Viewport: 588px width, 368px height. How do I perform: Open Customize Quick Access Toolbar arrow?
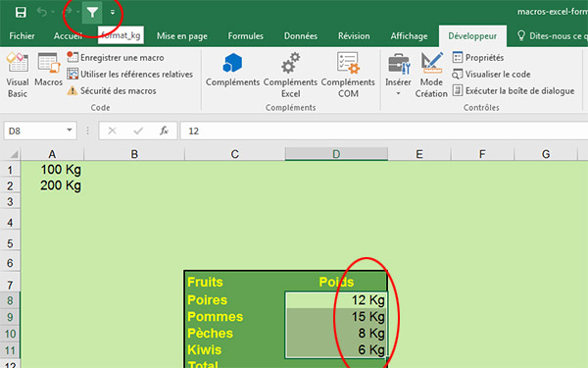tap(113, 13)
